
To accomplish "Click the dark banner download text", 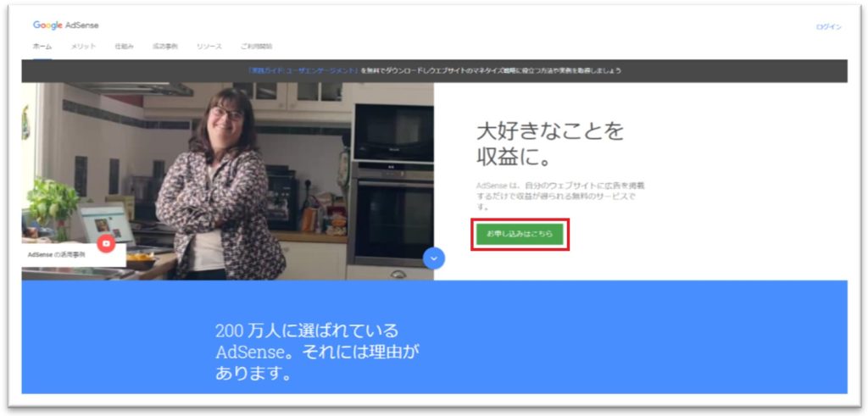I will 491,71.
